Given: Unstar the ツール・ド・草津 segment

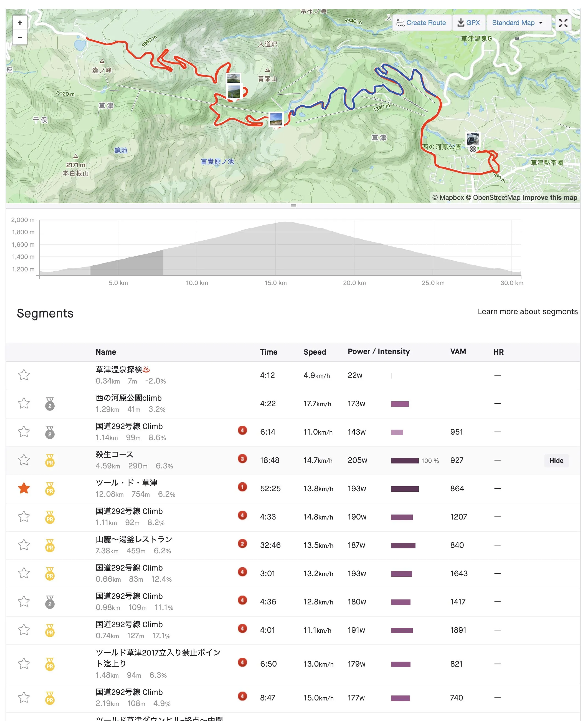Looking at the screenshot, I should coord(24,488).
